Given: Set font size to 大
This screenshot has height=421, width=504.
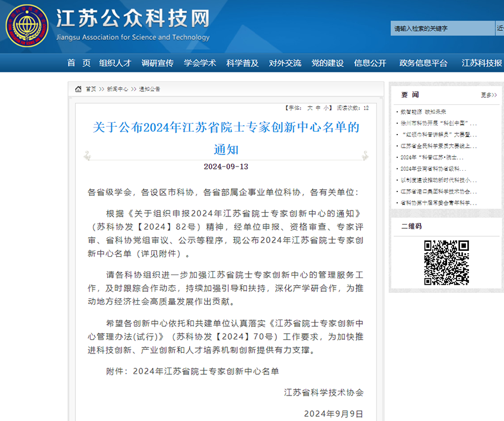Looking at the screenshot, I should (x=310, y=108).
